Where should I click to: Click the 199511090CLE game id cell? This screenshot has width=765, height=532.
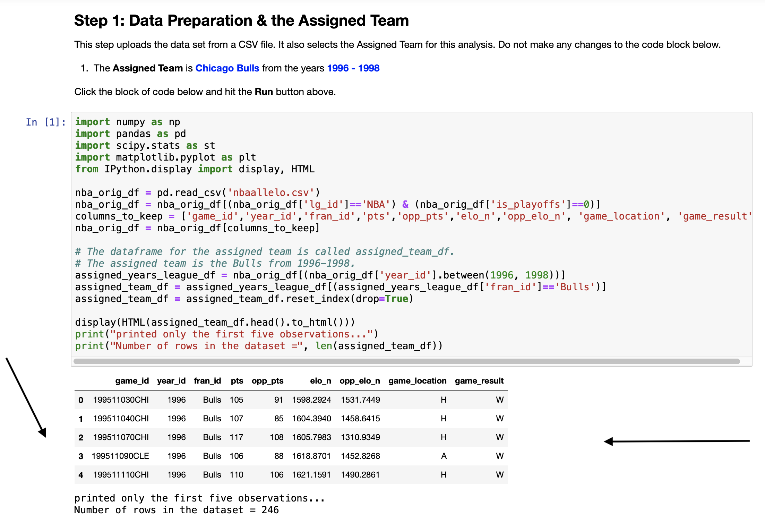[x=120, y=456]
